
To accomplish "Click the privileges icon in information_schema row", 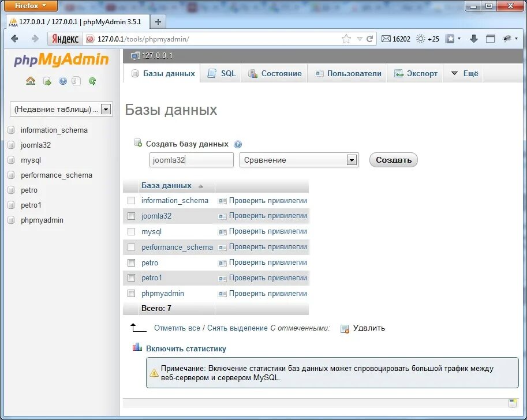I will pos(222,201).
